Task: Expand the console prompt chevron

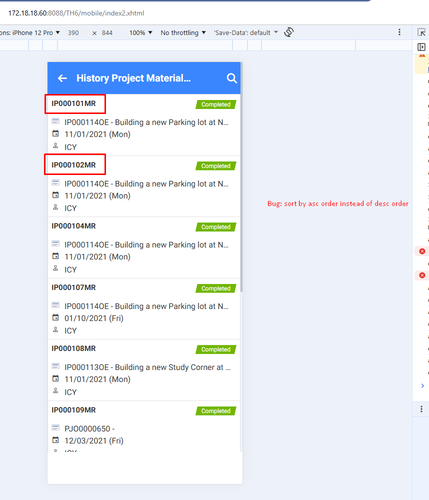Action: point(422,386)
